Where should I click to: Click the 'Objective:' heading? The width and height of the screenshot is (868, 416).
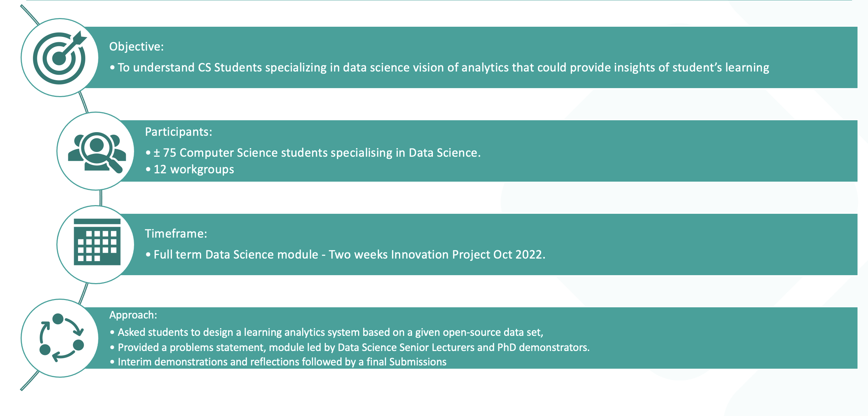136,47
